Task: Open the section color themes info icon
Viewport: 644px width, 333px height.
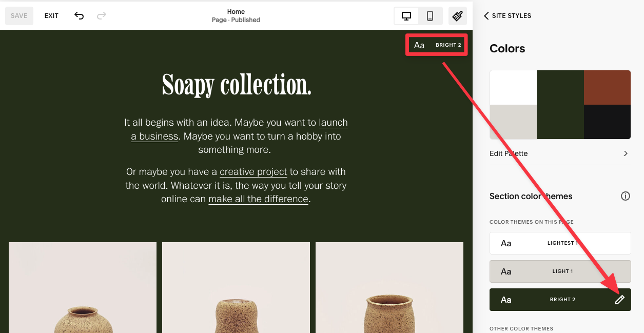Action: pos(626,195)
